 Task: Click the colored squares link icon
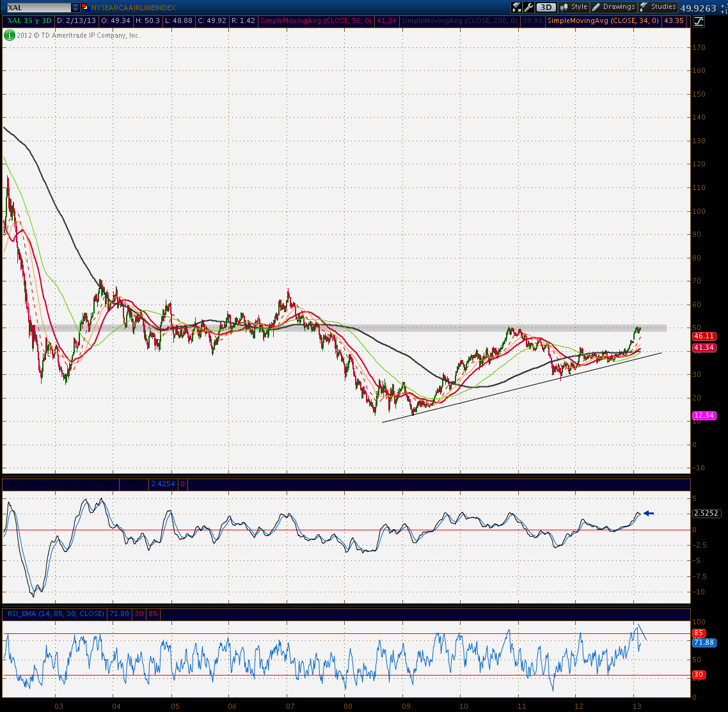[85, 8]
